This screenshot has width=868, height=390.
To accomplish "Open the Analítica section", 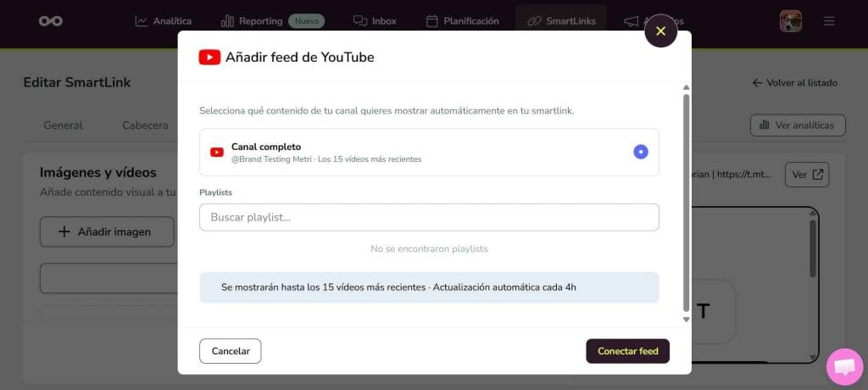I will (164, 21).
